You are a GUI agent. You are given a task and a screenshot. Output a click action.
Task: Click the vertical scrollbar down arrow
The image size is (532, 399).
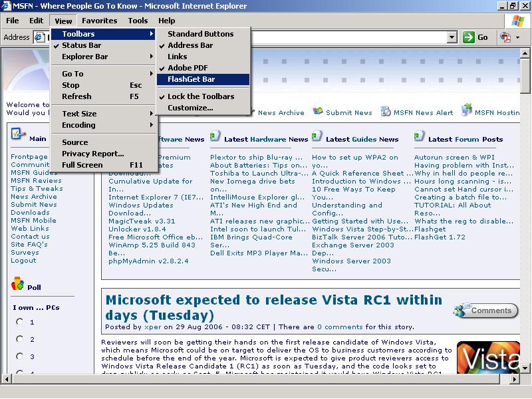tap(525, 368)
